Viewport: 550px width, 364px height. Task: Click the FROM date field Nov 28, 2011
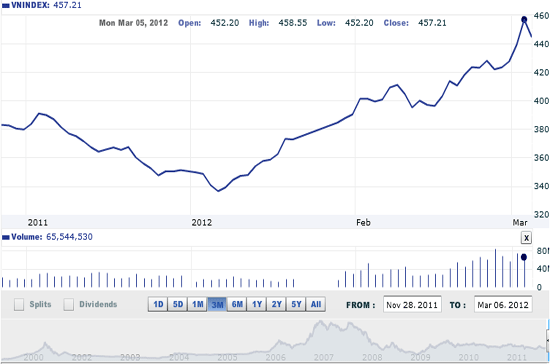click(412, 304)
